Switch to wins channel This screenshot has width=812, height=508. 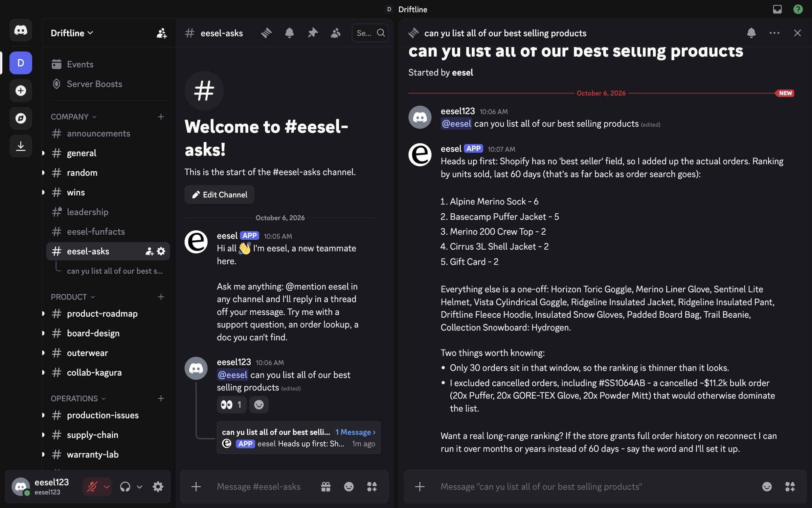point(108,192)
